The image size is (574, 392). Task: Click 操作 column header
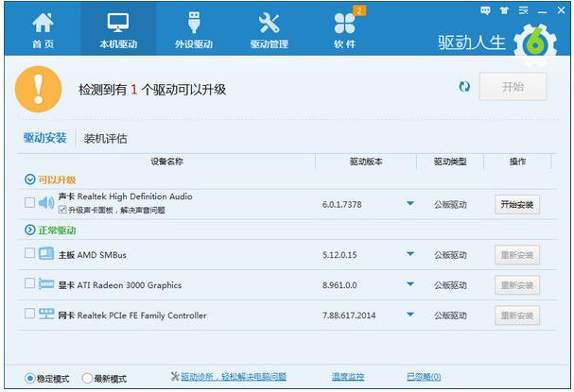click(517, 162)
